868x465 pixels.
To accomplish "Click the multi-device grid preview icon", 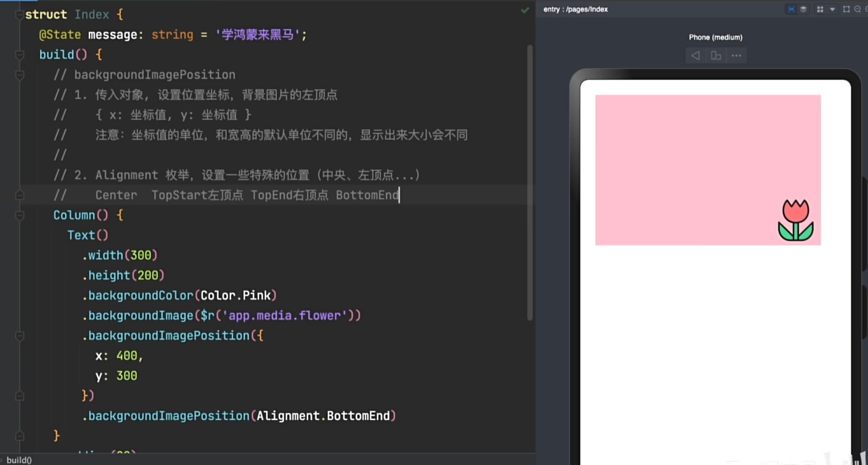I will coord(820,9).
